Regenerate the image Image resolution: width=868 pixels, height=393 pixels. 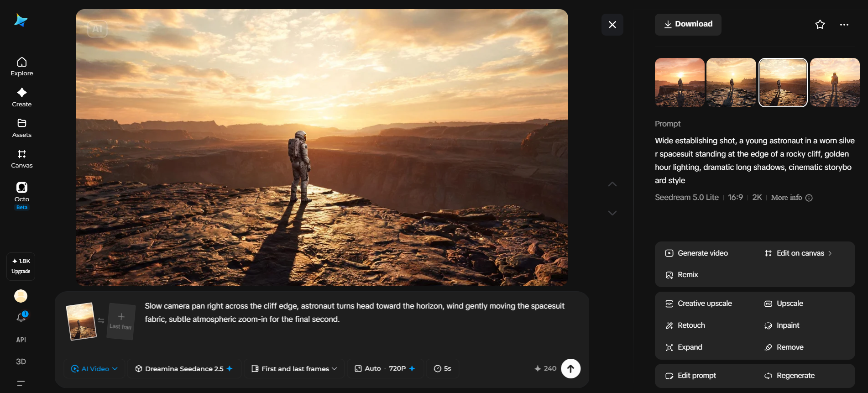(790, 376)
